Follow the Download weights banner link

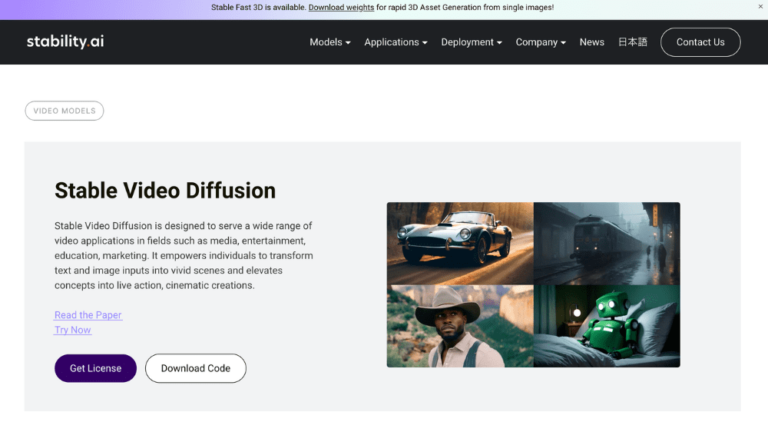click(341, 7)
